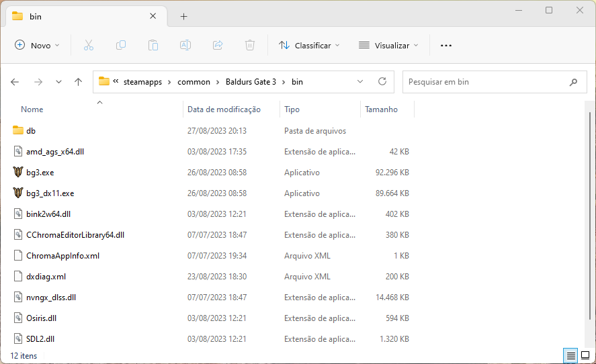Click the Rename icon in toolbar
The height and width of the screenshot is (364, 596).
click(185, 45)
